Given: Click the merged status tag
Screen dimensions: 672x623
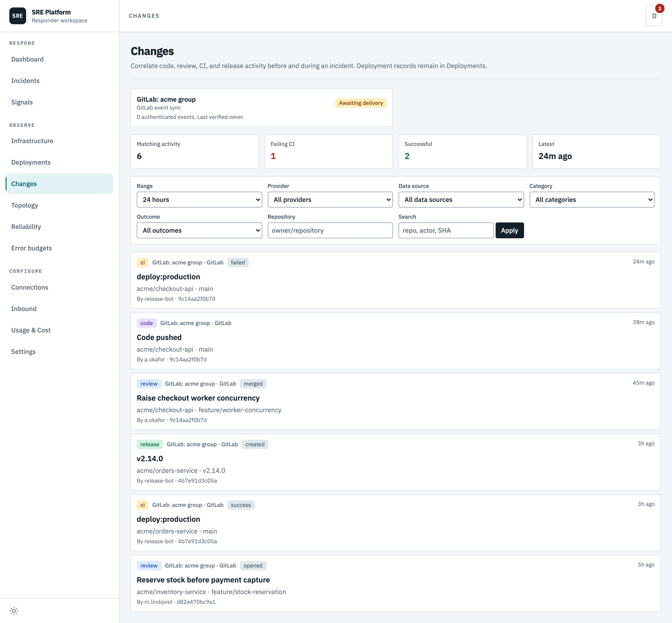Looking at the screenshot, I should [x=253, y=384].
